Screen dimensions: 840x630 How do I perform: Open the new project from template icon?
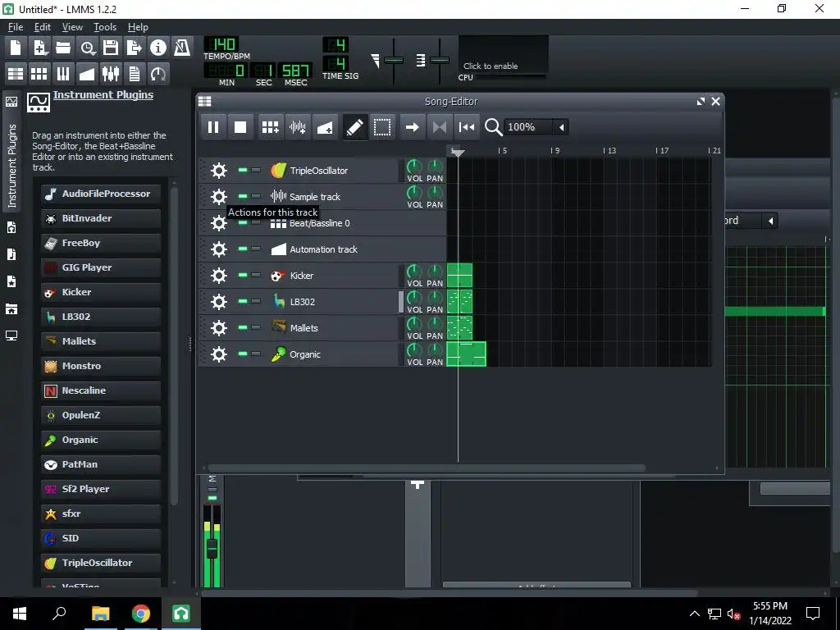39,48
